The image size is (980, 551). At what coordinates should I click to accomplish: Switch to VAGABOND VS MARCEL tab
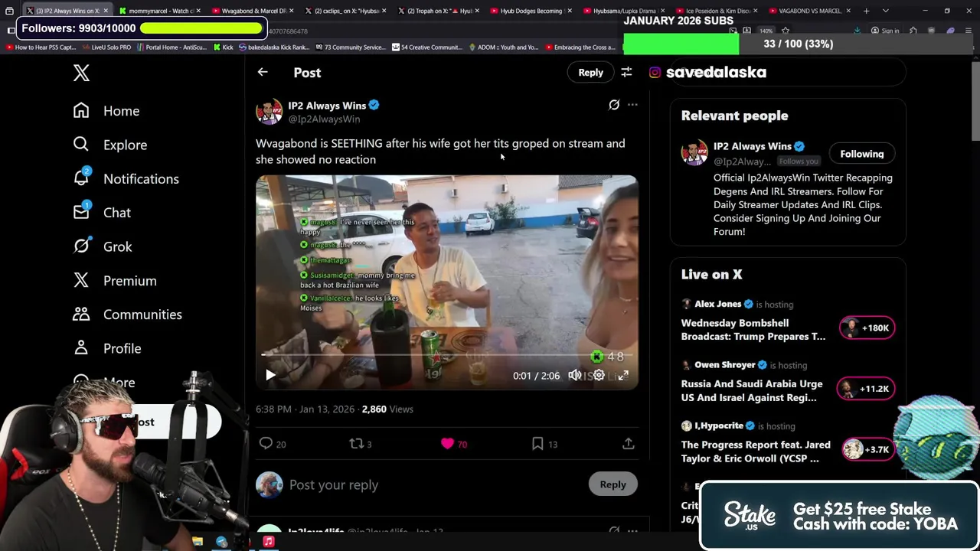pyautogui.click(x=809, y=11)
